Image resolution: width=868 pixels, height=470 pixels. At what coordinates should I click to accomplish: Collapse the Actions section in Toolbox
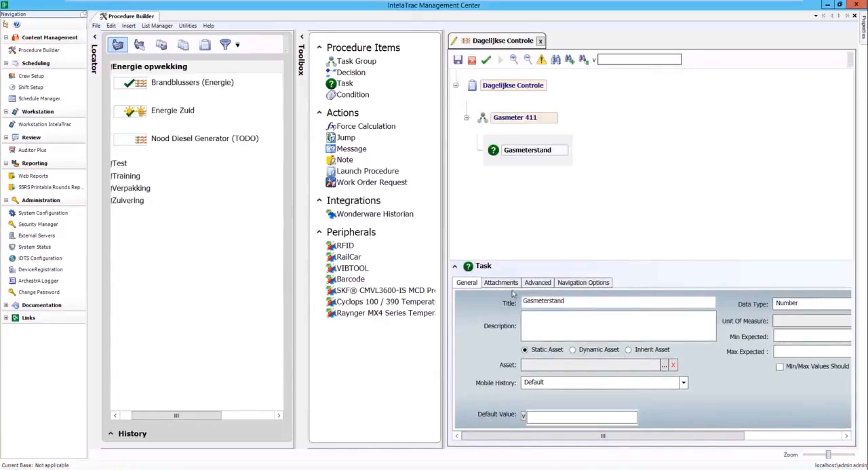pos(319,113)
